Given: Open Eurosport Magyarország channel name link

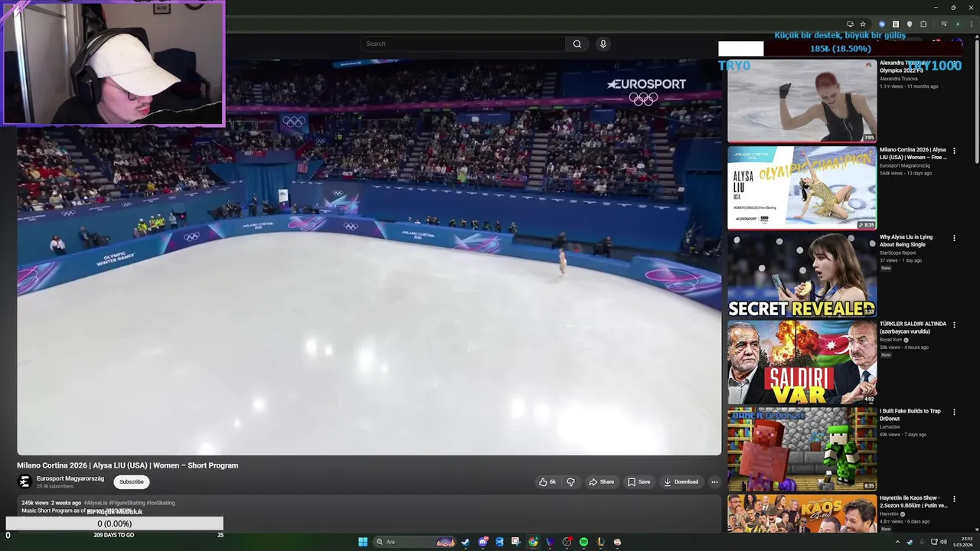Looking at the screenshot, I should (x=70, y=478).
